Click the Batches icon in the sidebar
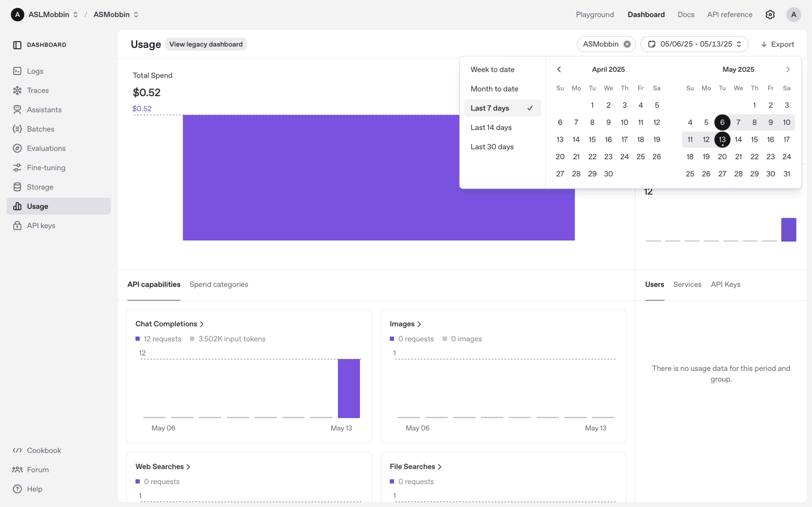This screenshot has width=812, height=507. pyautogui.click(x=17, y=129)
